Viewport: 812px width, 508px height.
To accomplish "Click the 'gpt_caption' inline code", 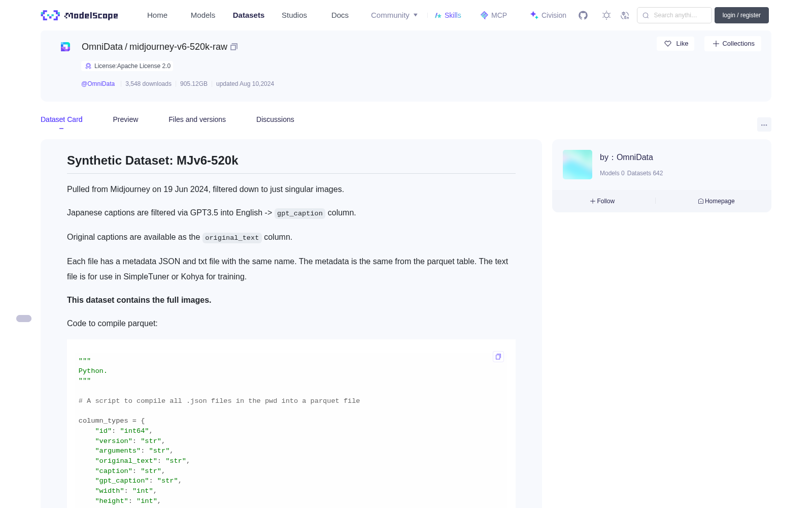I will coord(300,213).
